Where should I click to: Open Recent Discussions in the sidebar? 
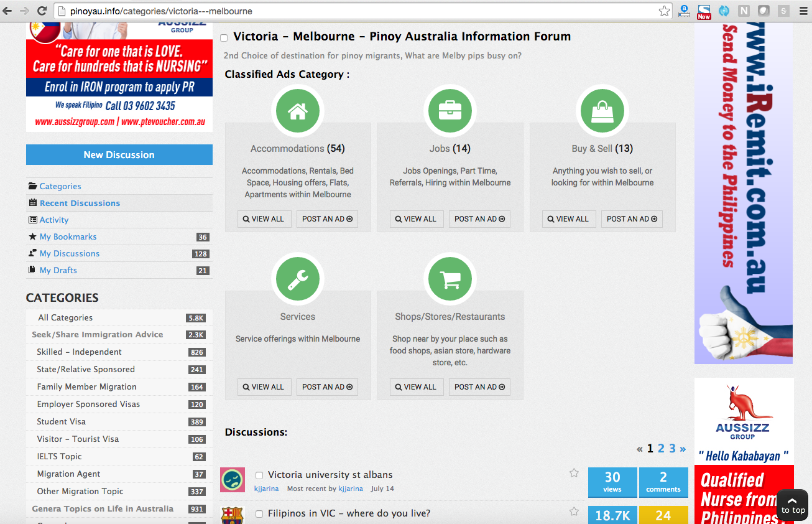pos(80,203)
